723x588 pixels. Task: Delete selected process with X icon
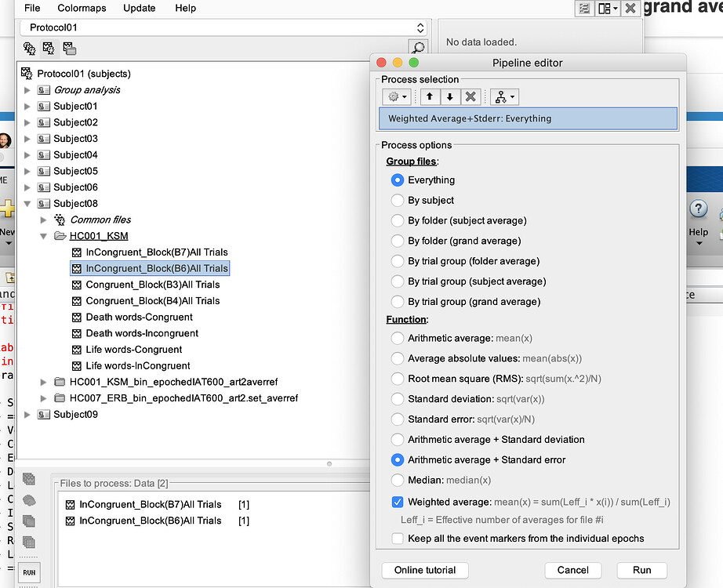[470, 97]
